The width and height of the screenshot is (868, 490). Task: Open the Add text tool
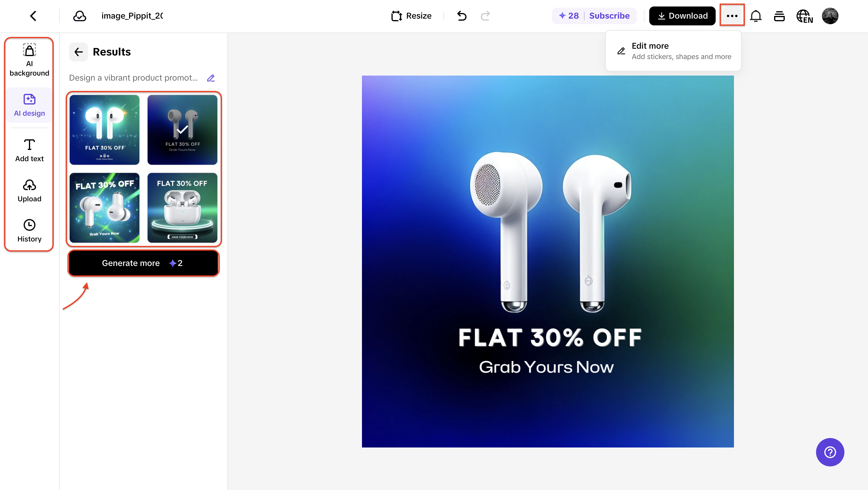click(29, 151)
